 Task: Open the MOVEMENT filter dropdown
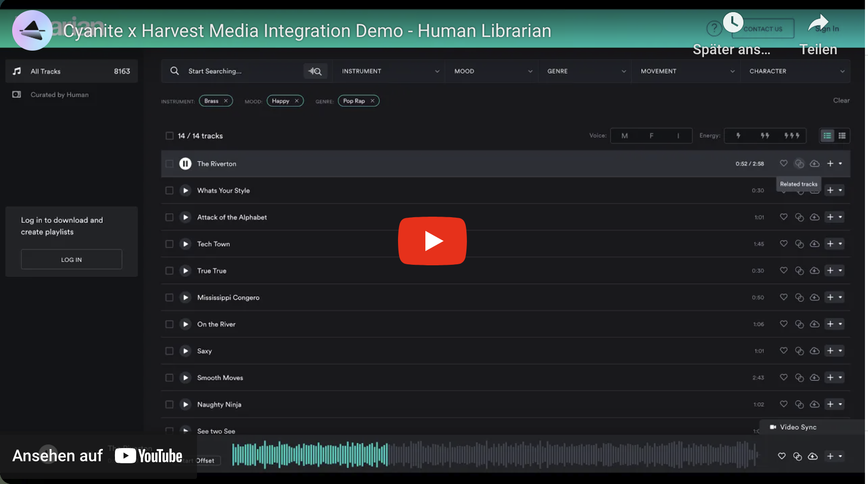[x=687, y=71]
